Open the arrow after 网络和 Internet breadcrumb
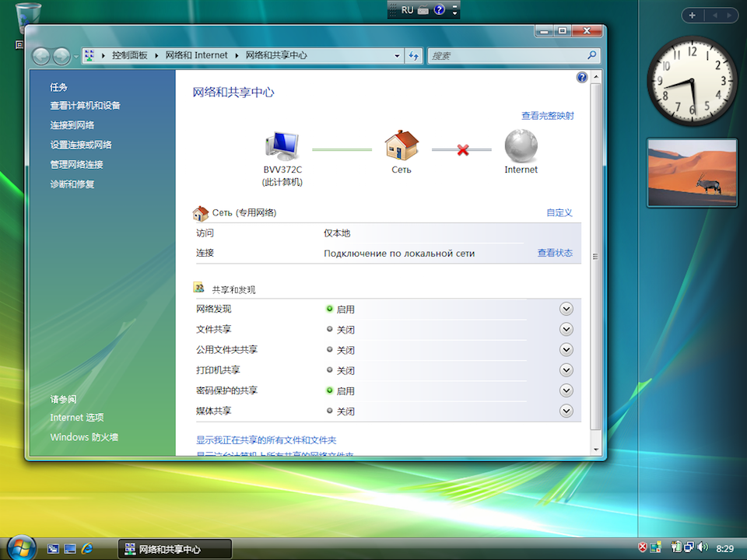 tap(237, 56)
